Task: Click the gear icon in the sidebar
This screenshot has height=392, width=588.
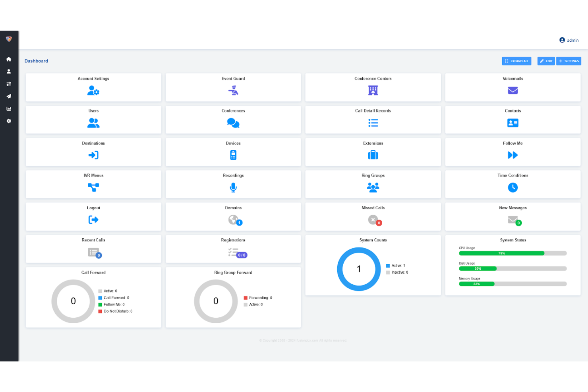Action: (x=9, y=121)
